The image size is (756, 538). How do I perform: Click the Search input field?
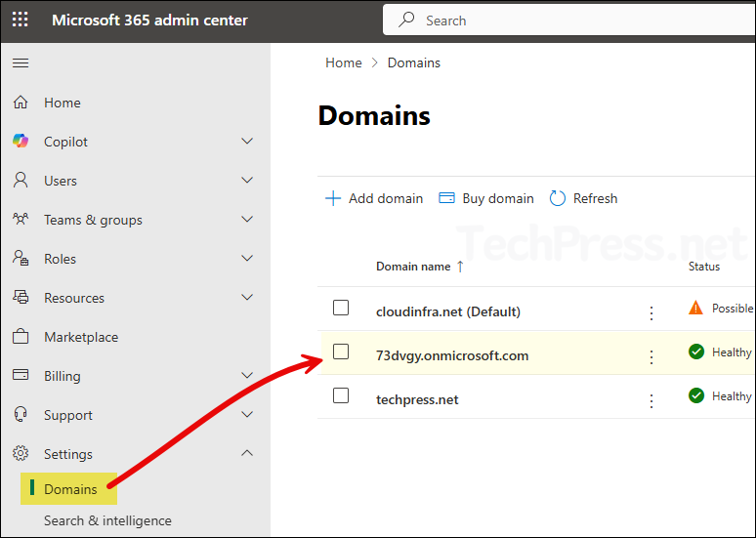pyautogui.click(x=568, y=21)
